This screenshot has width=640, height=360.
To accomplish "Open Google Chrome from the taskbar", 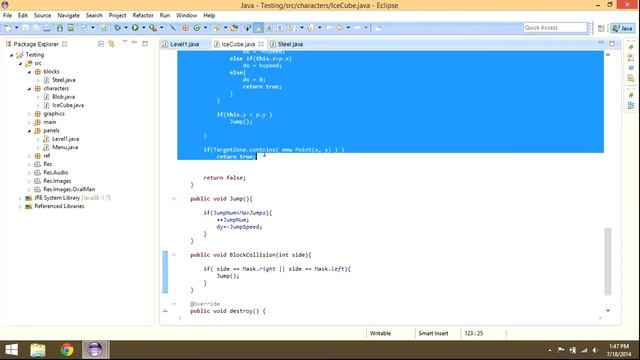I will click(x=67, y=350).
